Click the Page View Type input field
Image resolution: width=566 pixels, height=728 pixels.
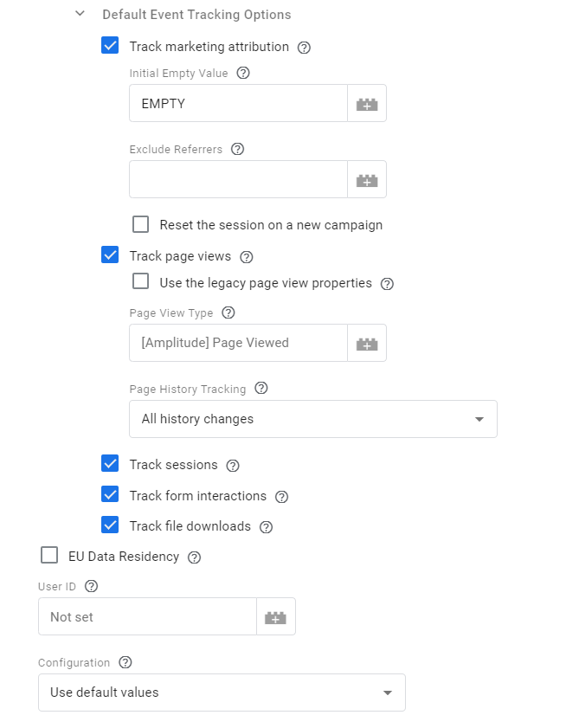click(238, 343)
